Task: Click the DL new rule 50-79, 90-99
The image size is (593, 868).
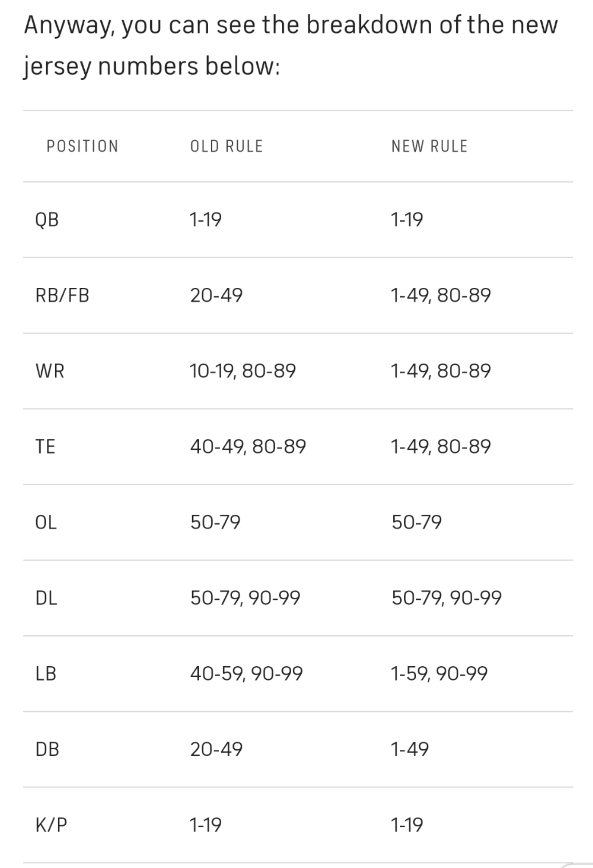Action: [x=447, y=598]
